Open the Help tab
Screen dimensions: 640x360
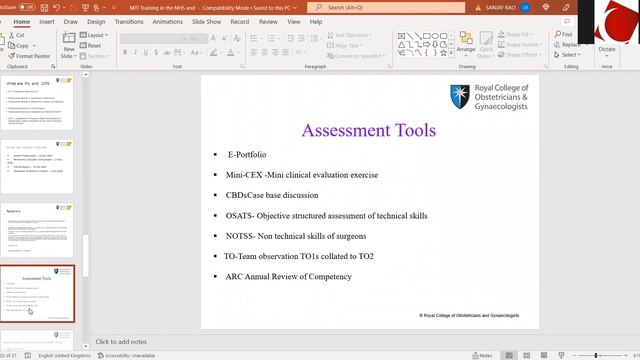pyautogui.click(x=316, y=22)
